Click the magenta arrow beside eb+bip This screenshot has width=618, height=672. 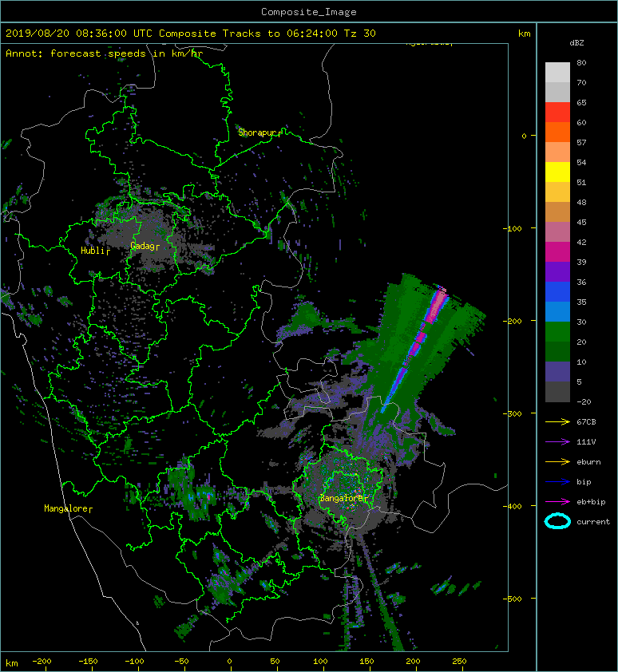coord(557,501)
